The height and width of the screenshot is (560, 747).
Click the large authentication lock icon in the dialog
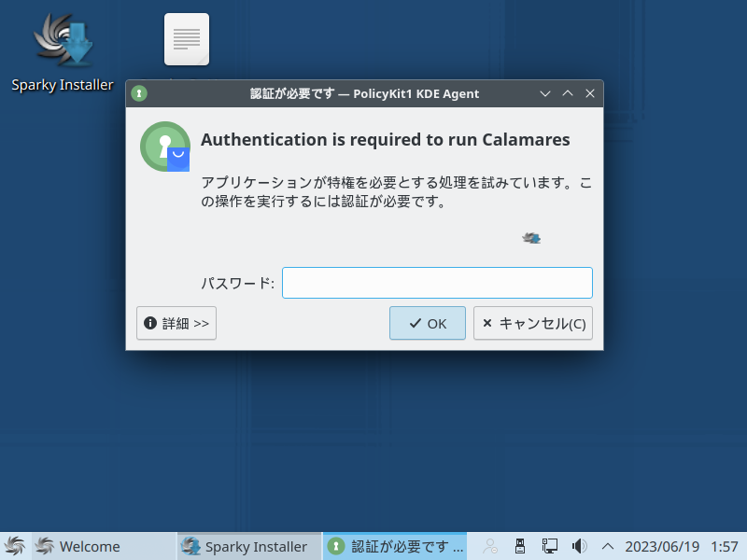click(165, 147)
